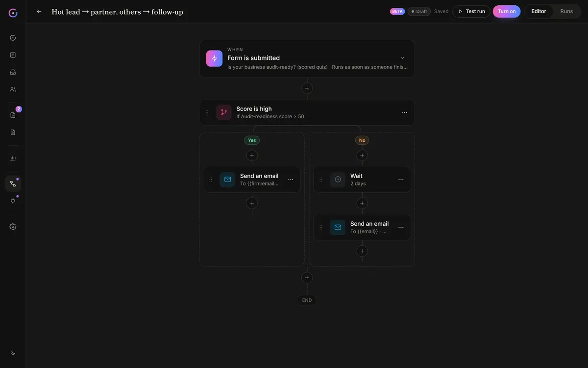Open the more menu on Score is high
Image resolution: width=588 pixels, height=368 pixels.
pos(405,112)
